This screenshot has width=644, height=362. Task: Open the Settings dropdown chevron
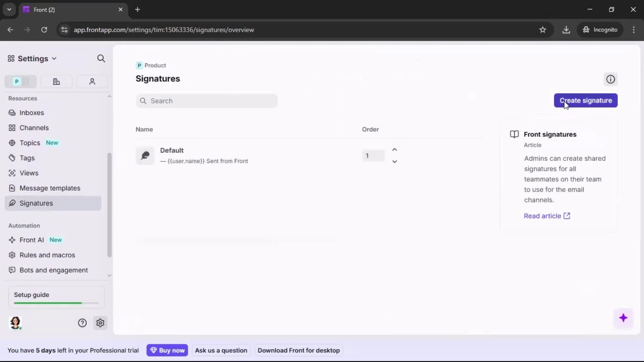pyautogui.click(x=54, y=59)
